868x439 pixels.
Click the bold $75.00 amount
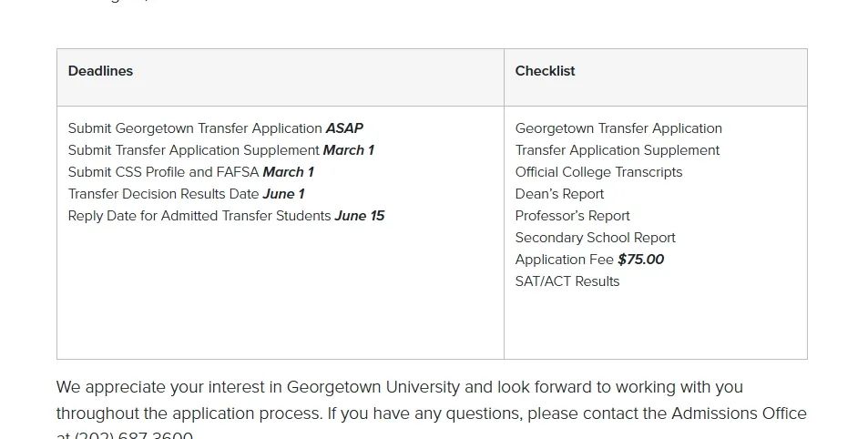[x=640, y=259]
